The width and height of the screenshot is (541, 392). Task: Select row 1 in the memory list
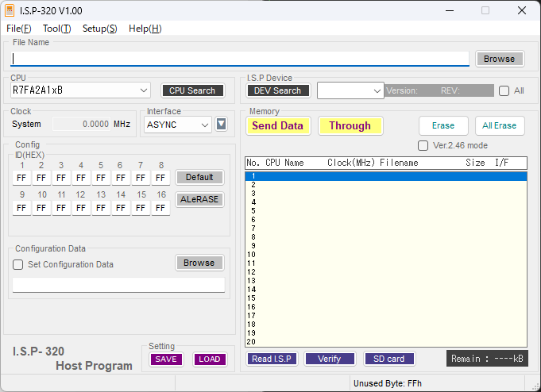coord(385,176)
